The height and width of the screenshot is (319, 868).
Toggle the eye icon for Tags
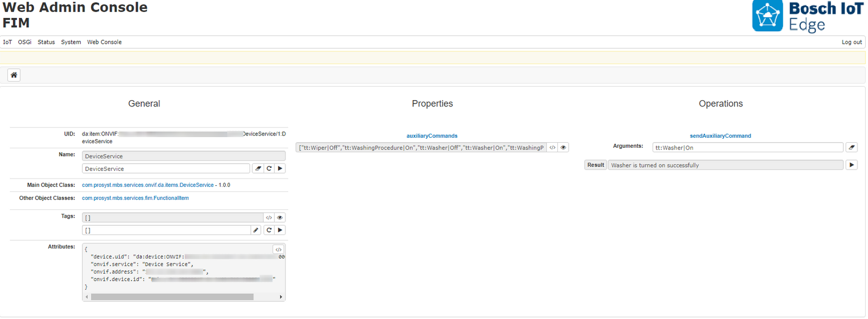(280, 218)
